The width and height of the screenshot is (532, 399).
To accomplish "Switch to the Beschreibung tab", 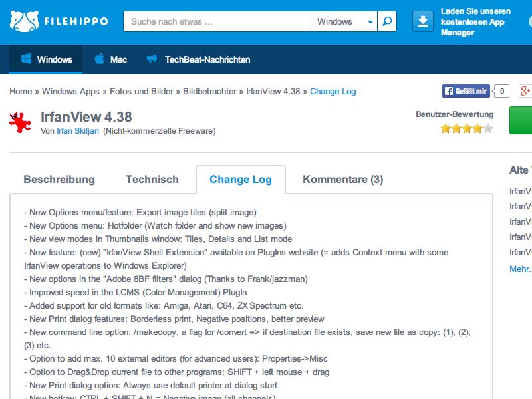I will click(x=59, y=179).
